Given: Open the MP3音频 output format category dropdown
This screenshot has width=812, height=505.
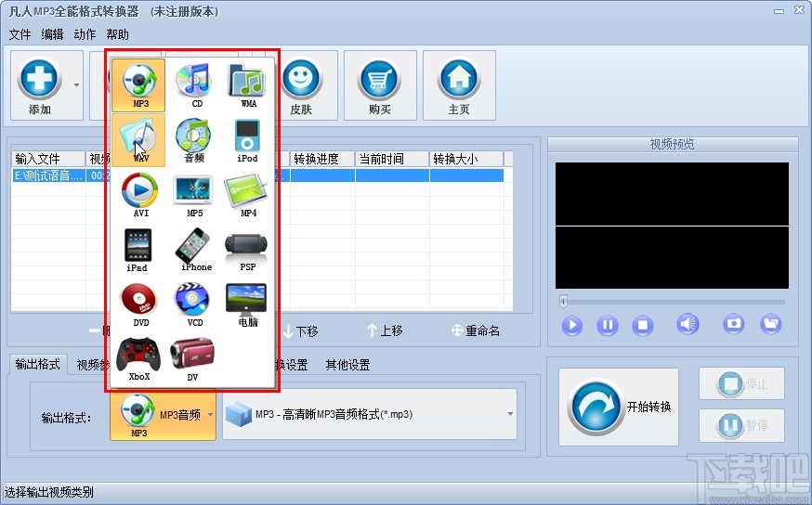Looking at the screenshot, I should (x=163, y=415).
